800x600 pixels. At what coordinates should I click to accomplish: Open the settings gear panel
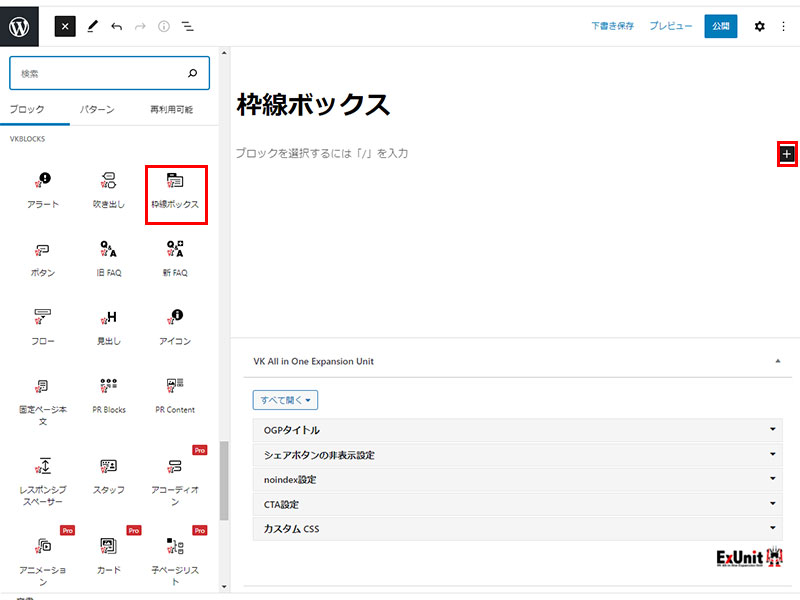[x=759, y=26]
